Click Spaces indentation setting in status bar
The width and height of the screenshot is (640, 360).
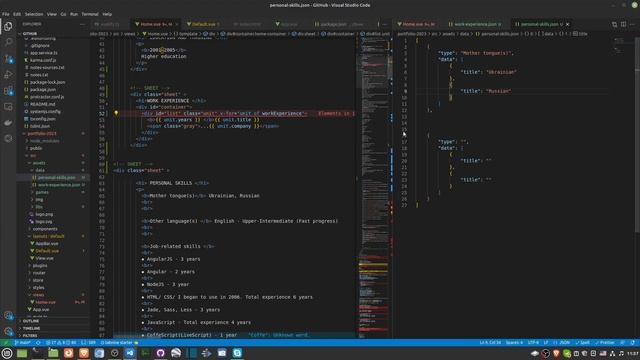[x=514, y=342]
